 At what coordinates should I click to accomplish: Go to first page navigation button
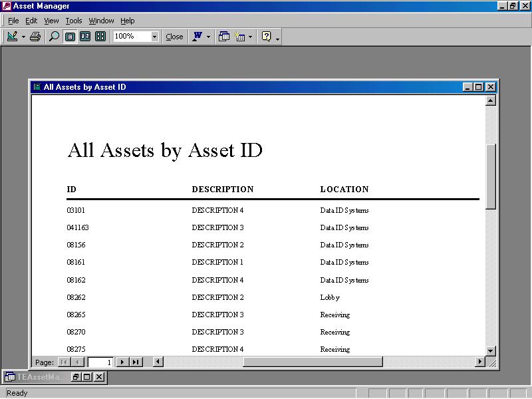pos(64,362)
